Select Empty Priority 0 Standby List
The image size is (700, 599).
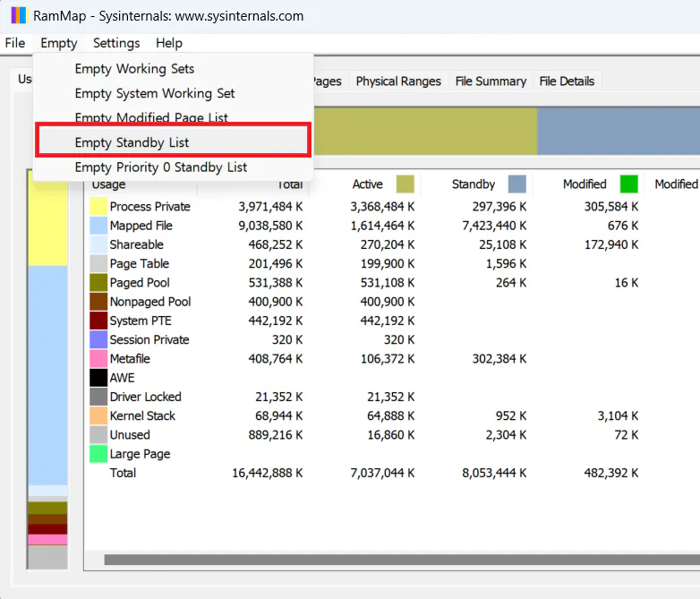pos(174,167)
